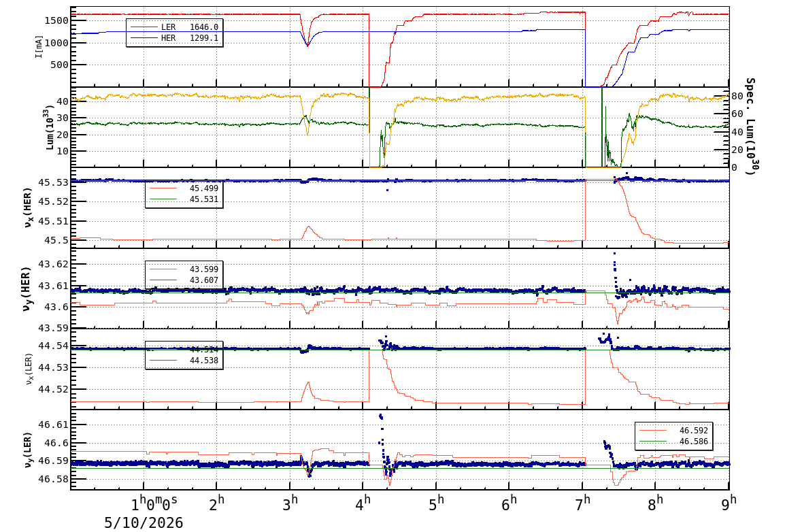
Task: Click the 7h time axis label
Action: pyautogui.click(x=582, y=503)
